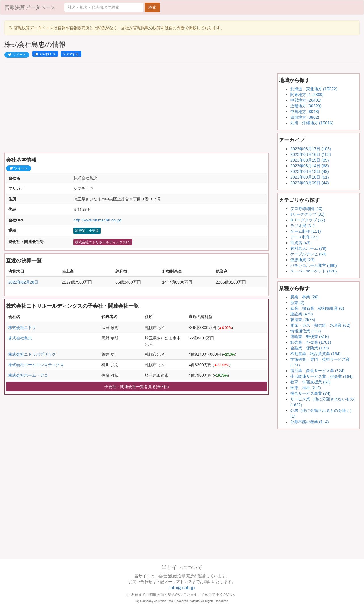The image size is (364, 606).
Task: Click the 卸売業，小売業 industry badge
Action: click(87, 231)
